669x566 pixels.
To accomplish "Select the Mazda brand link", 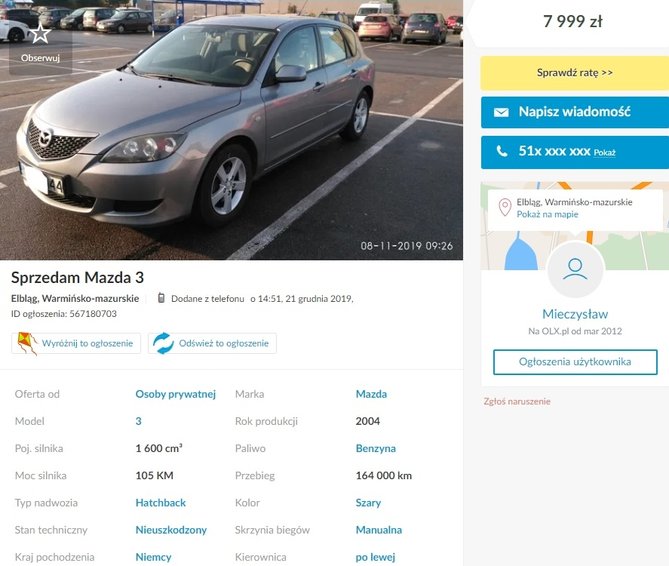I will click(371, 394).
